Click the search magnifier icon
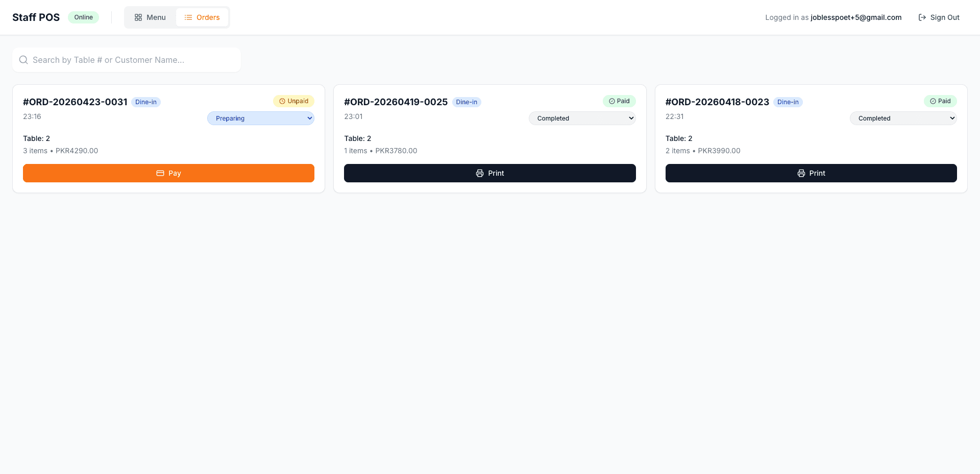The image size is (980, 474). pyautogui.click(x=23, y=60)
